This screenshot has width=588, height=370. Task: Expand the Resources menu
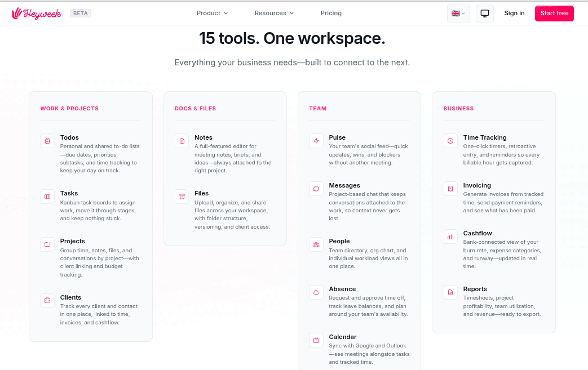pos(274,13)
